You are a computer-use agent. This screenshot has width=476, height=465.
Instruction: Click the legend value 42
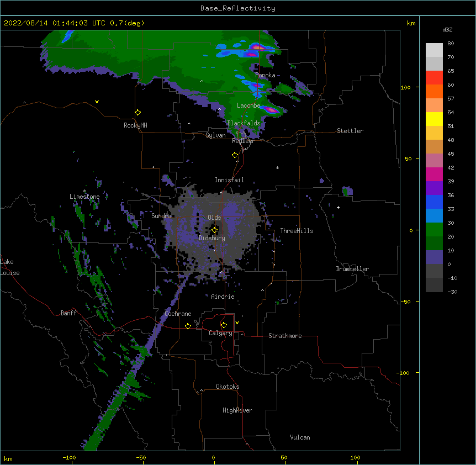coord(451,167)
